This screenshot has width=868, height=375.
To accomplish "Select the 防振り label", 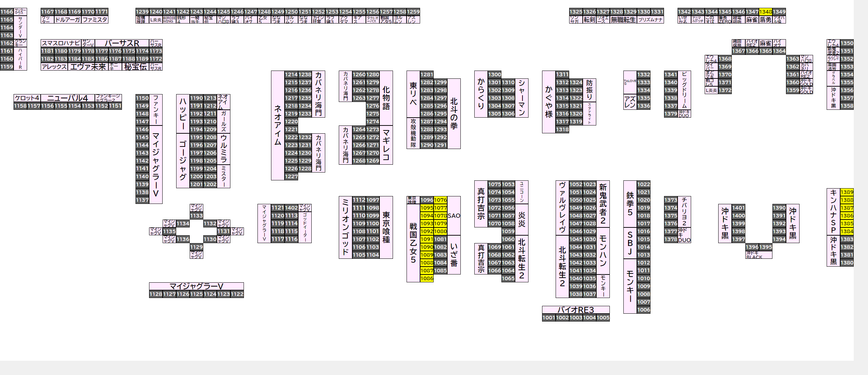I will click(x=589, y=90).
